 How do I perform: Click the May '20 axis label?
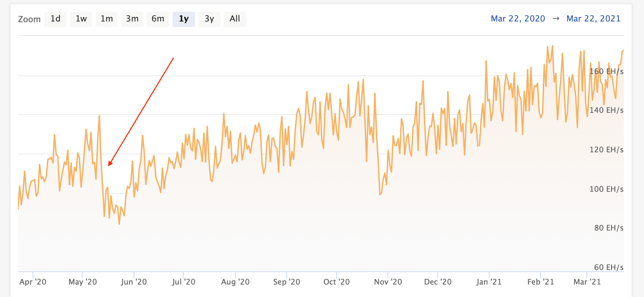[x=83, y=282]
